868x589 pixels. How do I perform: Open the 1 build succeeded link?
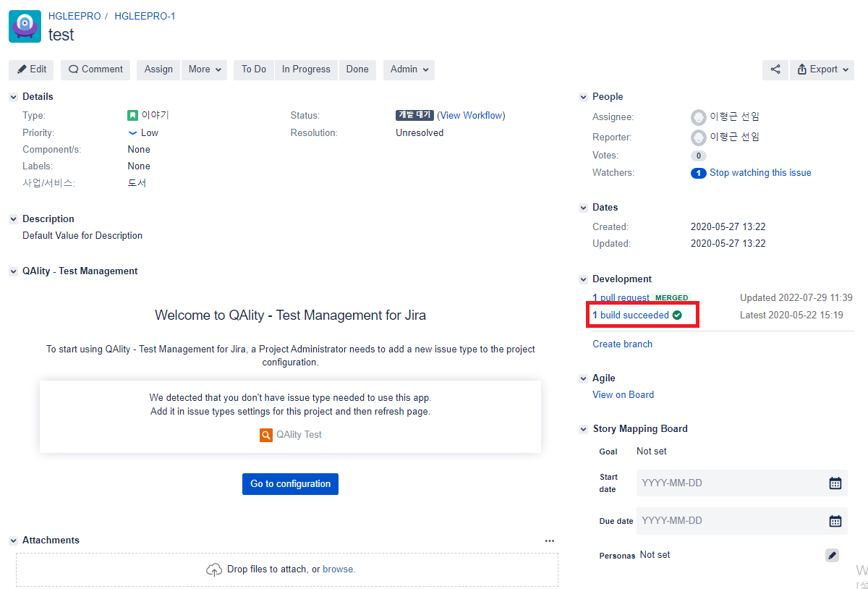pos(631,315)
